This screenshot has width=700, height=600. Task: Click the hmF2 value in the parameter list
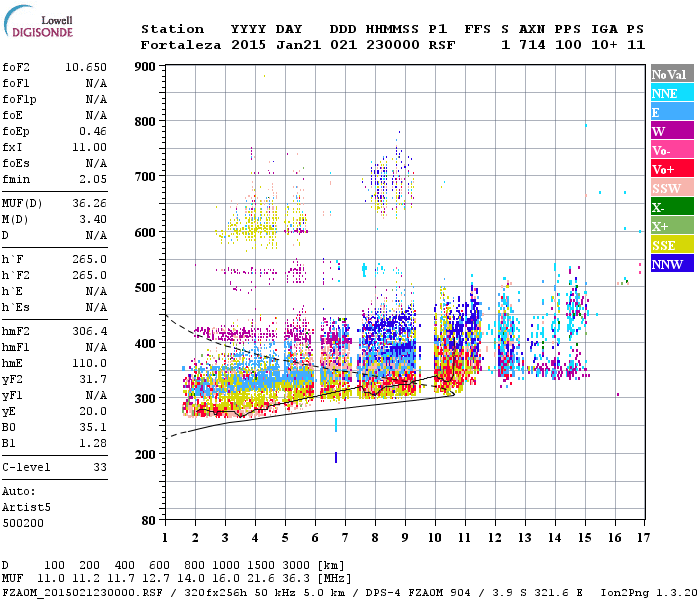coord(90,331)
